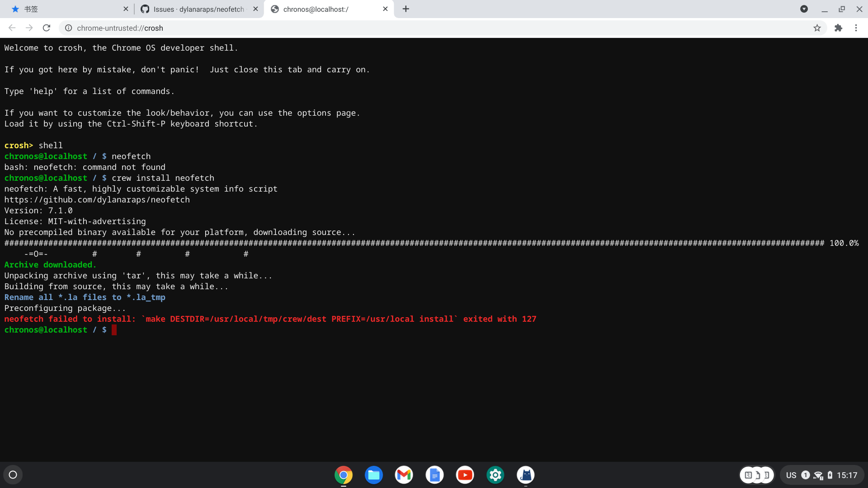Close the chronos@localhost tab
The height and width of the screenshot is (488, 868).
tap(385, 9)
